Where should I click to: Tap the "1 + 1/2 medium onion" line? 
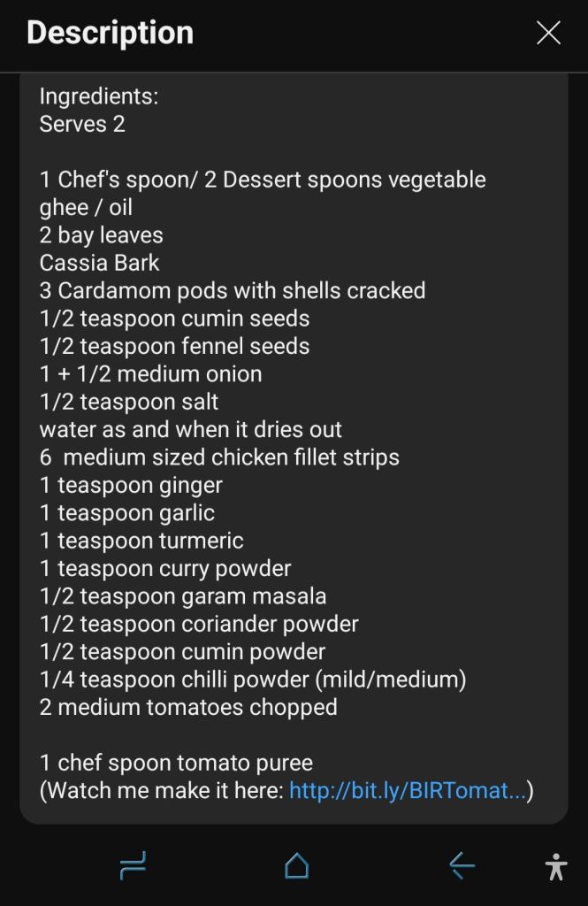(x=150, y=373)
